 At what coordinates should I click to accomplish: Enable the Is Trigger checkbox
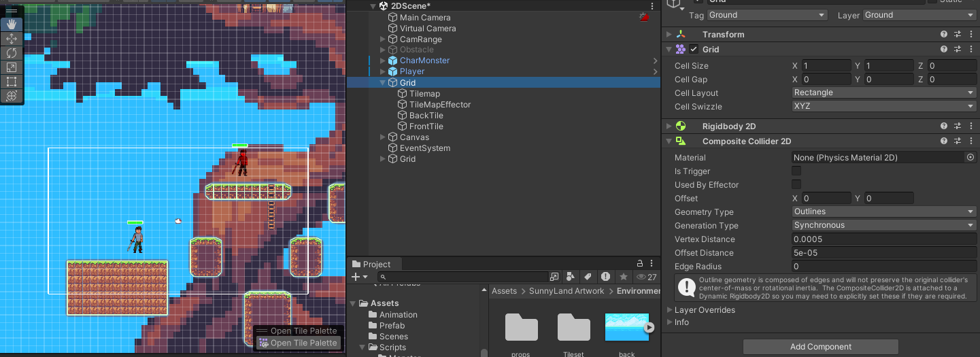796,171
